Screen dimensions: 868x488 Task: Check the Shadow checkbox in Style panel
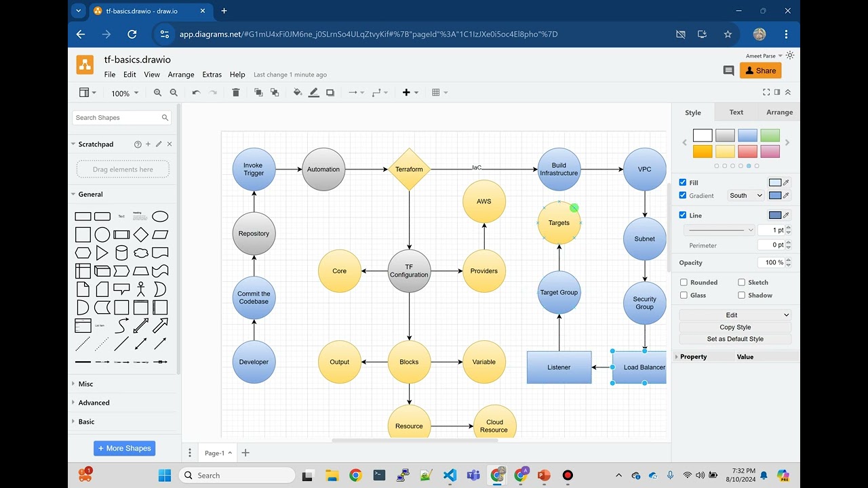741,295
